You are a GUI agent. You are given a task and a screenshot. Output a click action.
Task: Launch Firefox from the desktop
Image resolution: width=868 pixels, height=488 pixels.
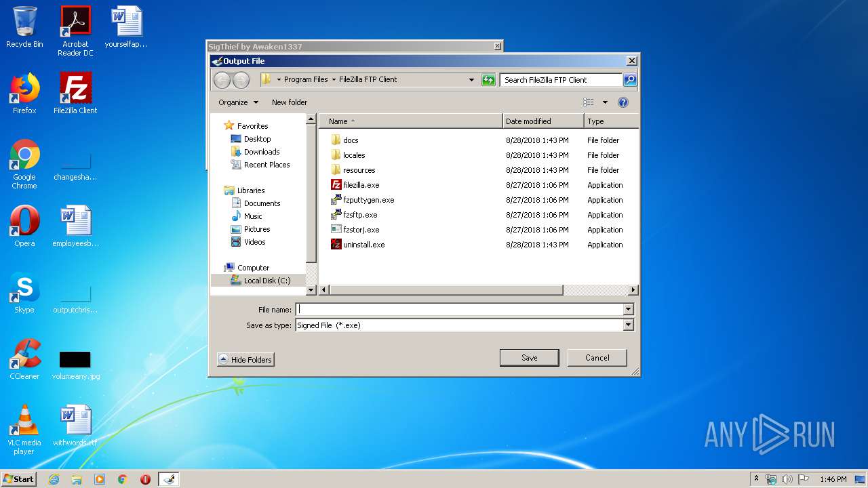24,94
